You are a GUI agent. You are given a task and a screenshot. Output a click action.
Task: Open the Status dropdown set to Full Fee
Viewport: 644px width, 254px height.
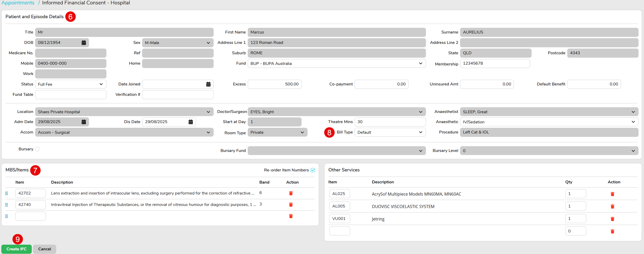pyautogui.click(x=71, y=84)
